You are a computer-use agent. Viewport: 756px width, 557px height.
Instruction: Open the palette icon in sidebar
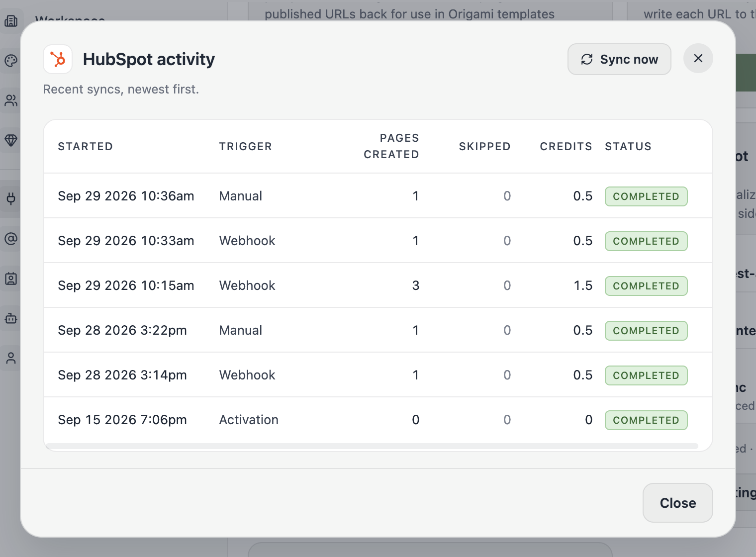[x=11, y=61]
